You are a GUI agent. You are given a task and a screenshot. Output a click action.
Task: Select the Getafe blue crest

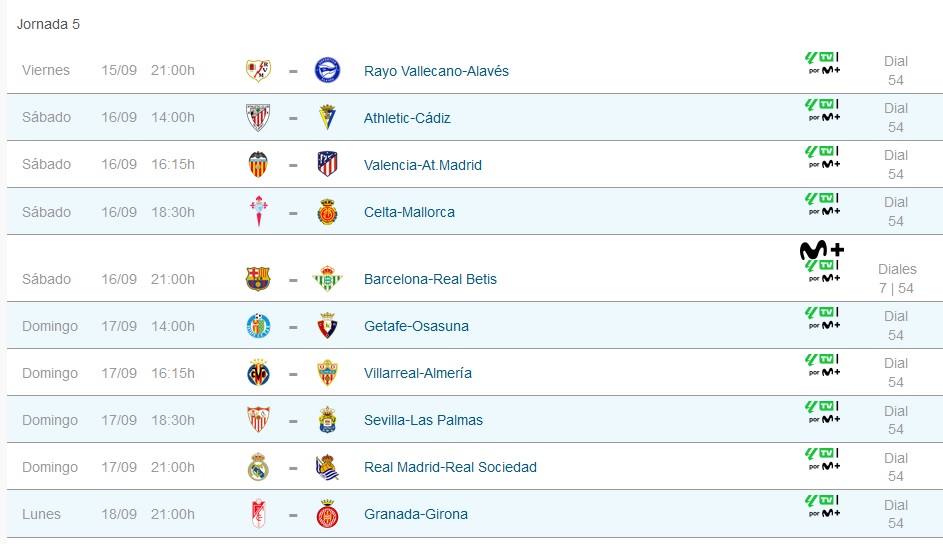[x=259, y=326]
